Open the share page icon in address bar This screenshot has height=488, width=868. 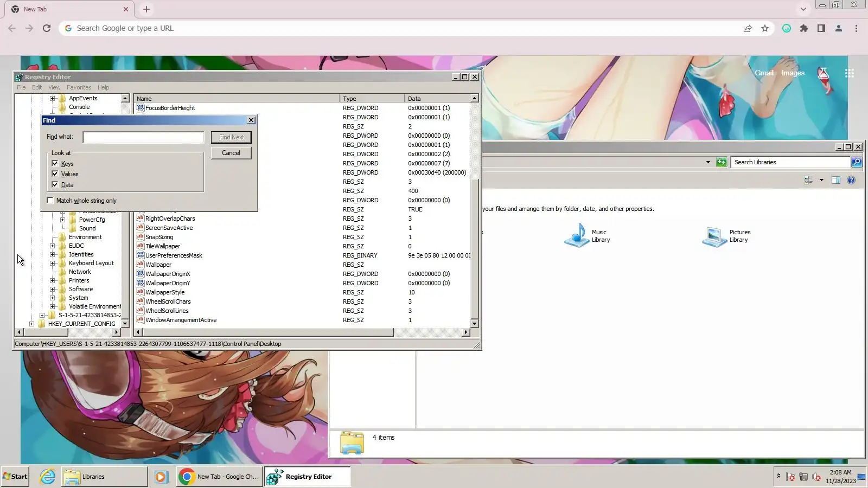(748, 28)
